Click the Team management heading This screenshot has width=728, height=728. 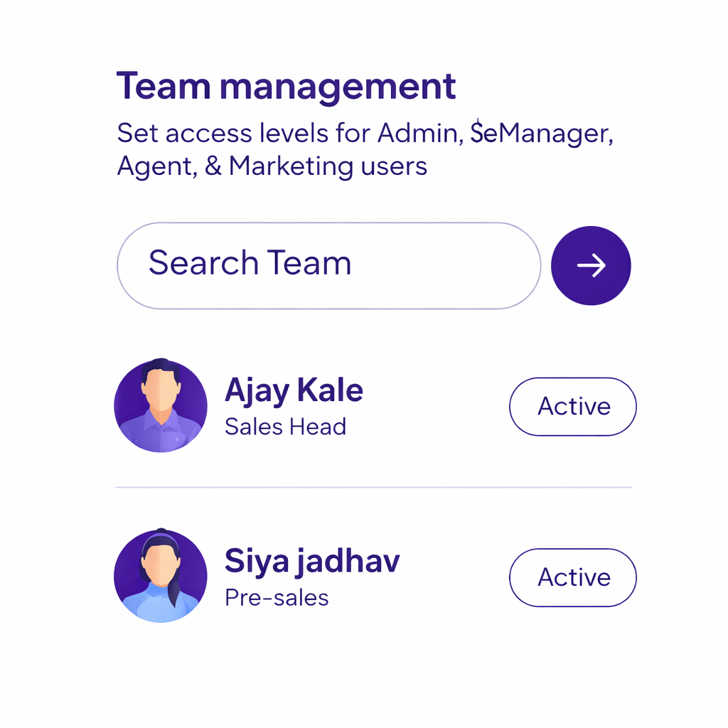tap(286, 86)
